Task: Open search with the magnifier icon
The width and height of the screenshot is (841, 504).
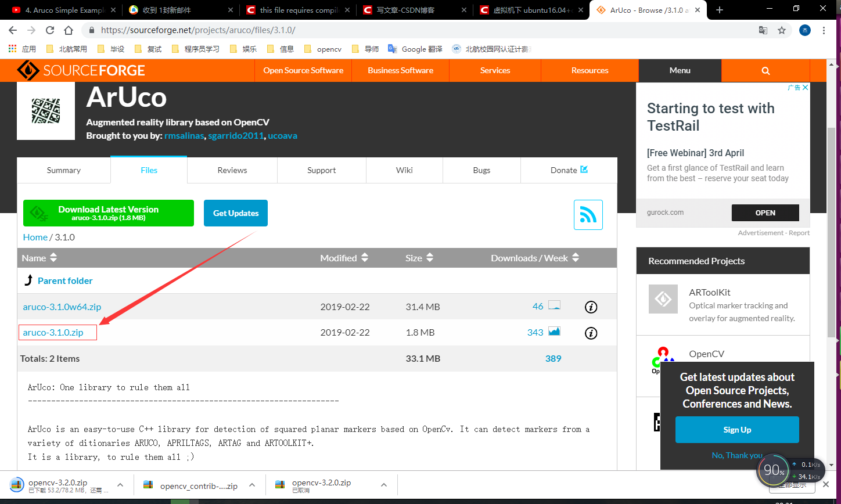Action: pyautogui.click(x=765, y=70)
